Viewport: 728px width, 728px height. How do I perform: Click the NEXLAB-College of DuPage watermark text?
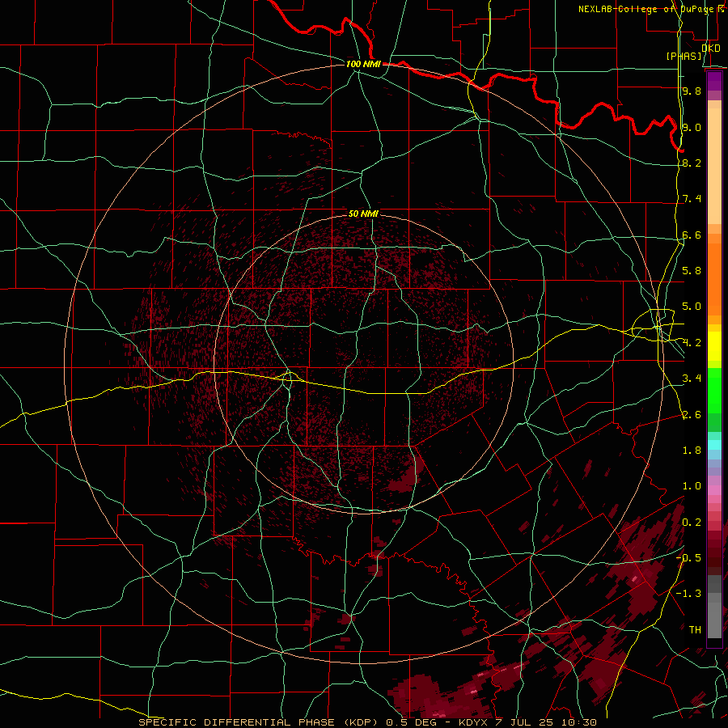click(646, 9)
